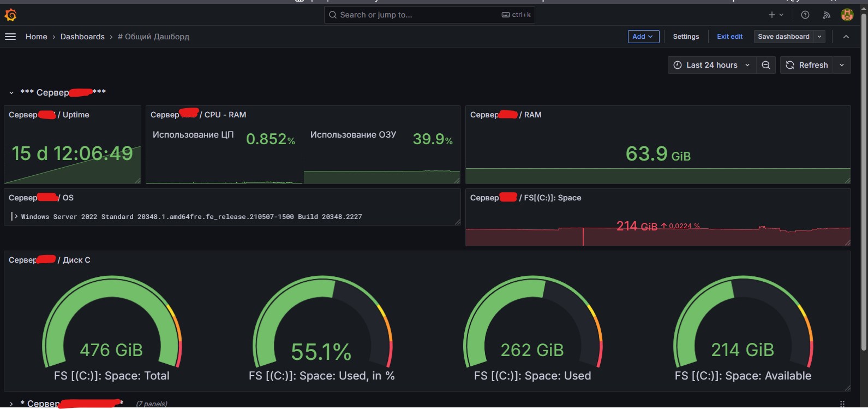The width and height of the screenshot is (868, 409).
Task: Open the Last 24 hours time picker
Action: click(711, 65)
